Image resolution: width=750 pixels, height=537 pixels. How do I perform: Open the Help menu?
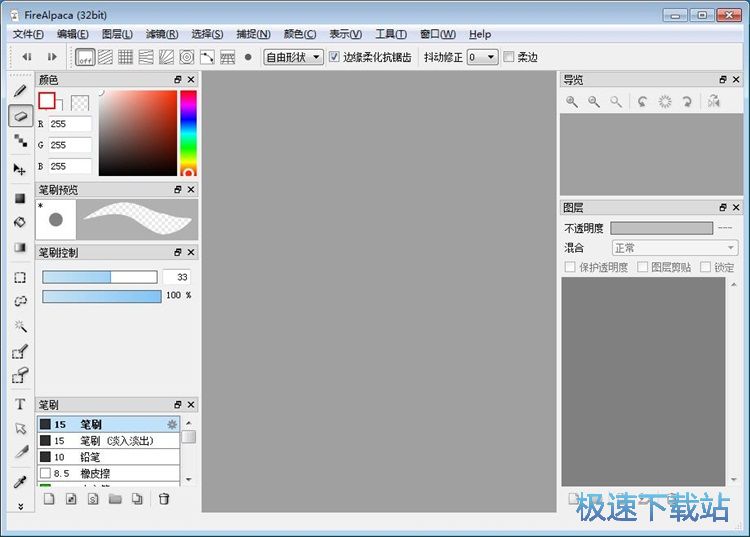click(480, 34)
